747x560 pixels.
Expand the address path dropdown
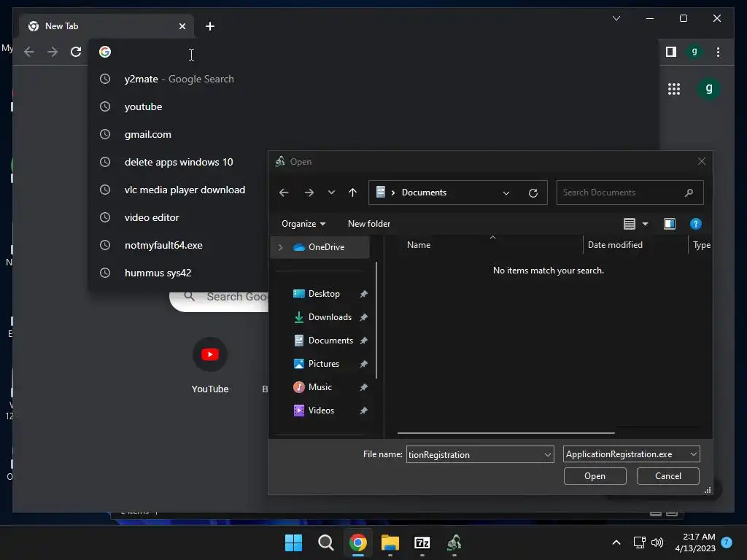coord(506,192)
